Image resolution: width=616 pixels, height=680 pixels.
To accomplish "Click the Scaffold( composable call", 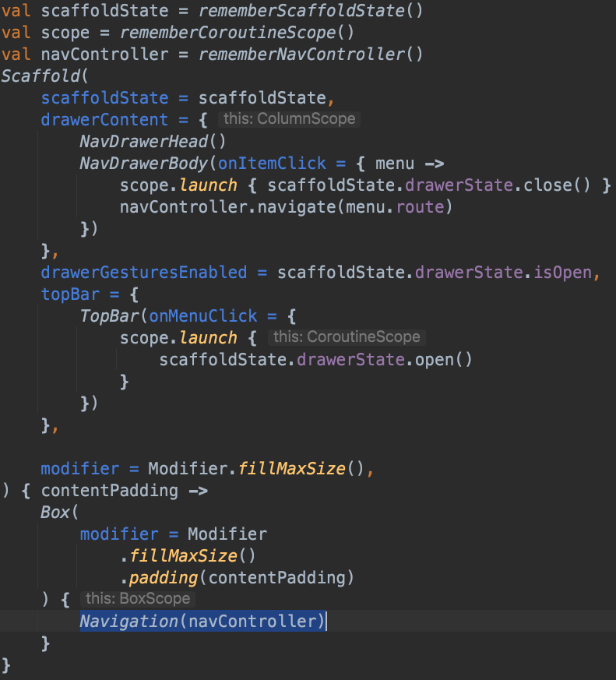I will click(x=44, y=76).
